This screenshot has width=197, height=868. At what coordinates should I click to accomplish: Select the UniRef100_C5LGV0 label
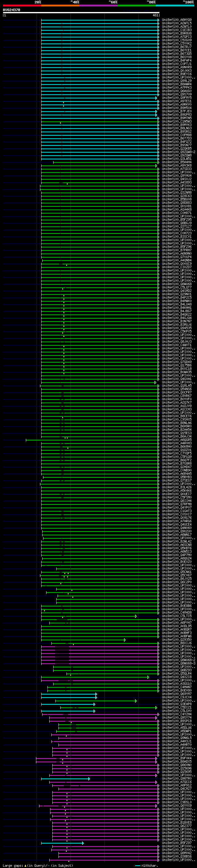pyautogui.click(x=177, y=711)
